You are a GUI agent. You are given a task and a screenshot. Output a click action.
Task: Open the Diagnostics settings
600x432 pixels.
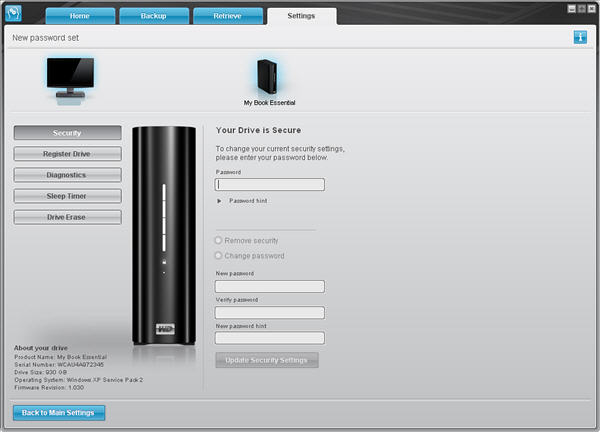tap(68, 175)
